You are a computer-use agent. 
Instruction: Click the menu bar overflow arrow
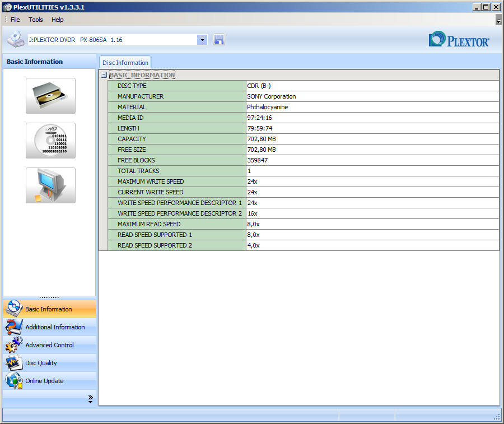tap(498, 20)
